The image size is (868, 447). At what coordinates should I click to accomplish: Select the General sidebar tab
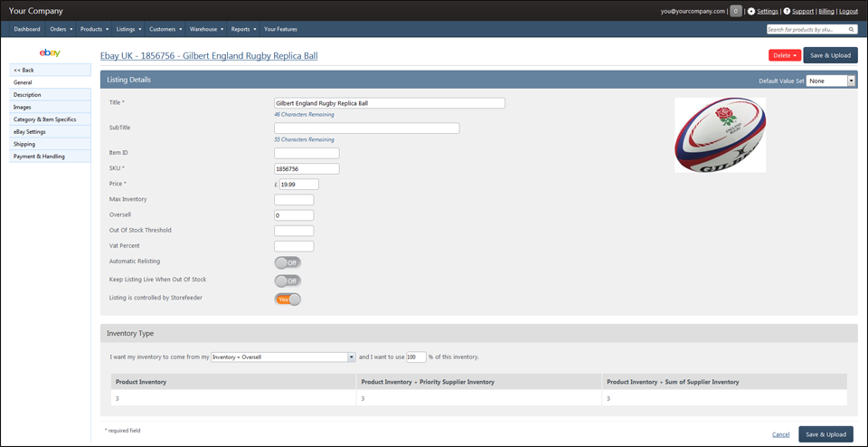[50, 82]
